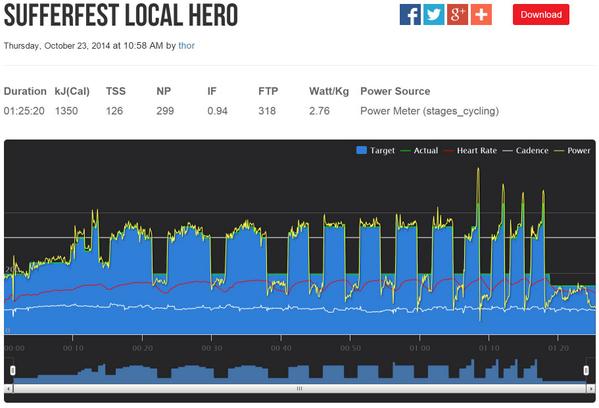Click the NP value 299
The image size is (599, 408).
click(165, 111)
